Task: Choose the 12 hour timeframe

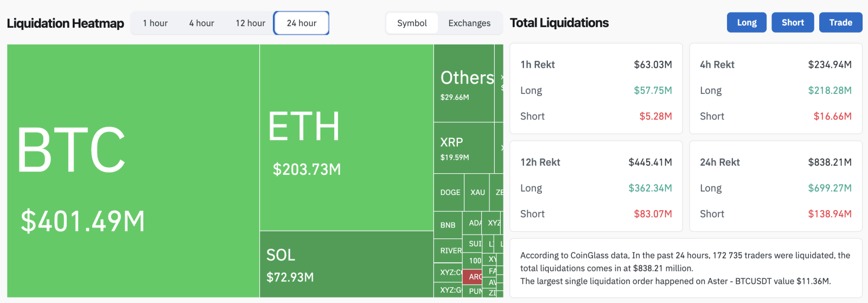Action: [250, 23]
